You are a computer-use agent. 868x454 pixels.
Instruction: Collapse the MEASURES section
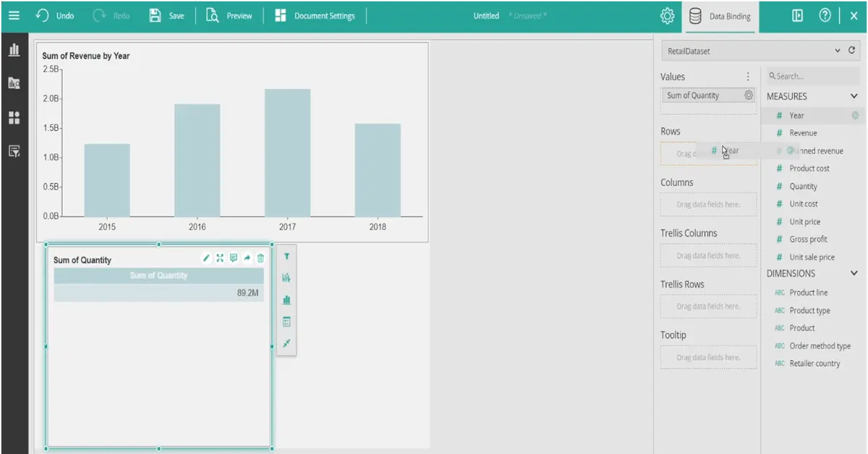(x=854, y=96)
